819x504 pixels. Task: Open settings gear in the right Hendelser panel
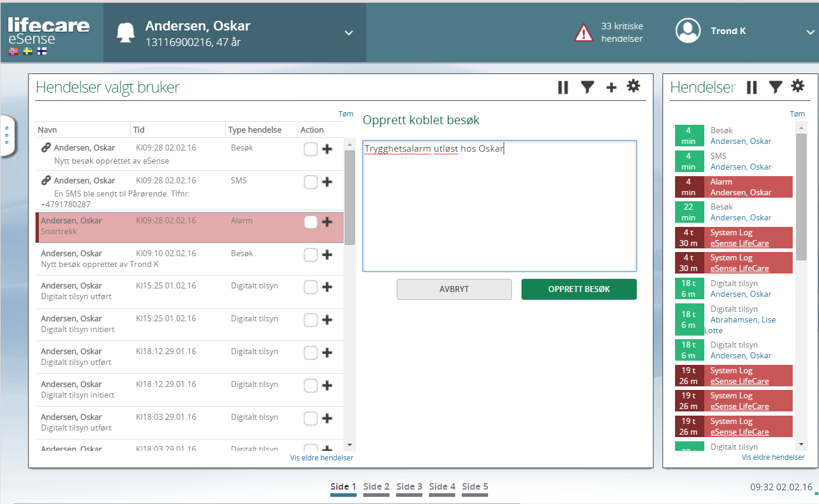[x=797, y=86]
